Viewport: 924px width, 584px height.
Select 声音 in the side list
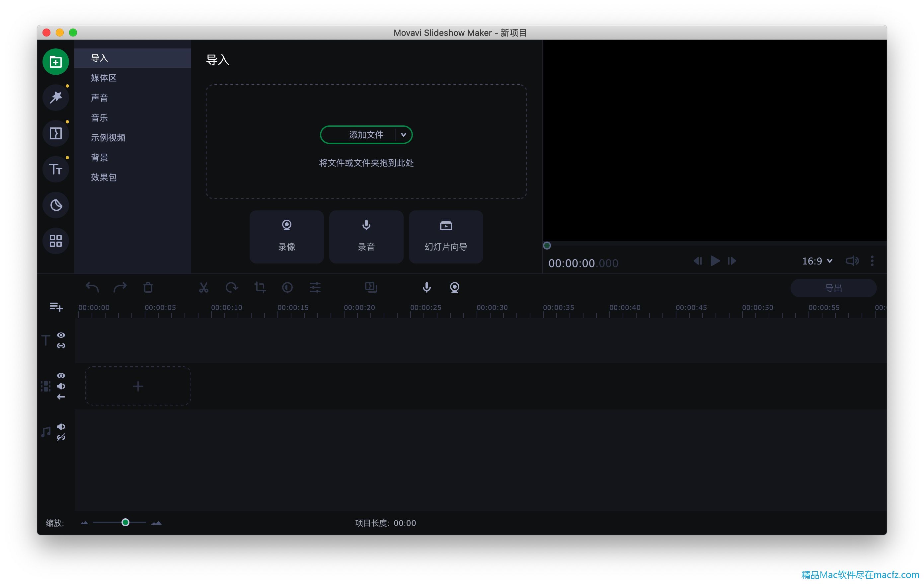click(133, 98)
